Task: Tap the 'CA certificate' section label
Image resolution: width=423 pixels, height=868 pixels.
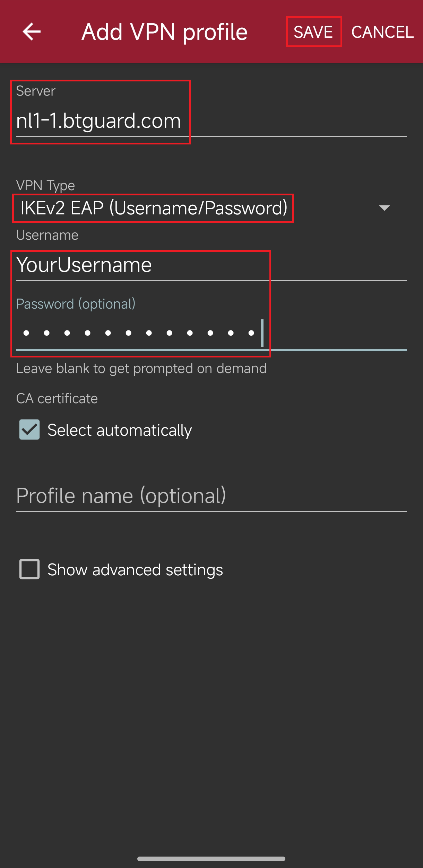Action: click(x=57, y=399)
